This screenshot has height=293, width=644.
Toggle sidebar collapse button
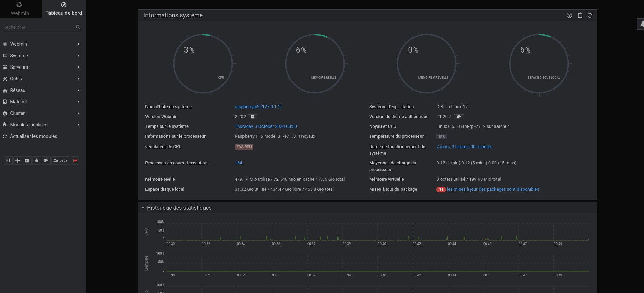pos(8,161)
